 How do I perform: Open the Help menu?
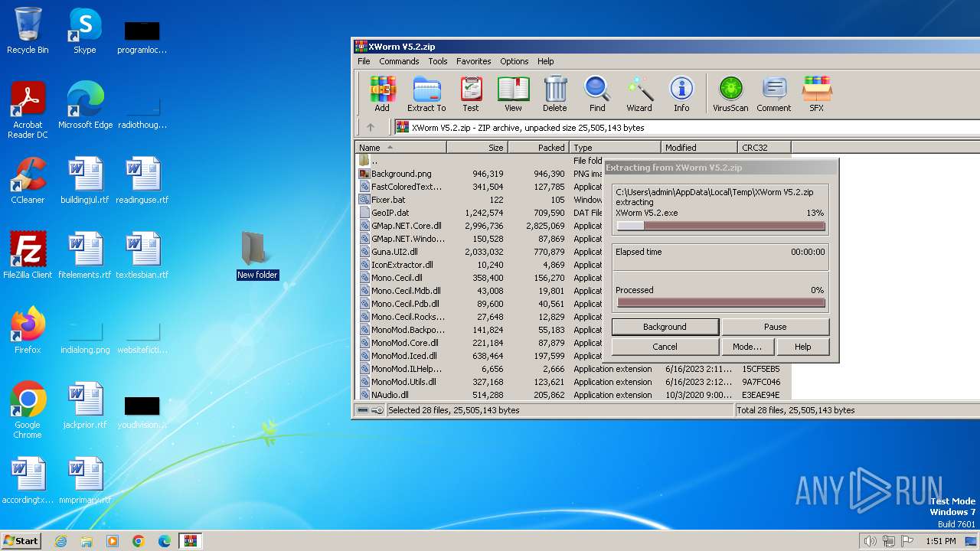(x=546, y=61)
